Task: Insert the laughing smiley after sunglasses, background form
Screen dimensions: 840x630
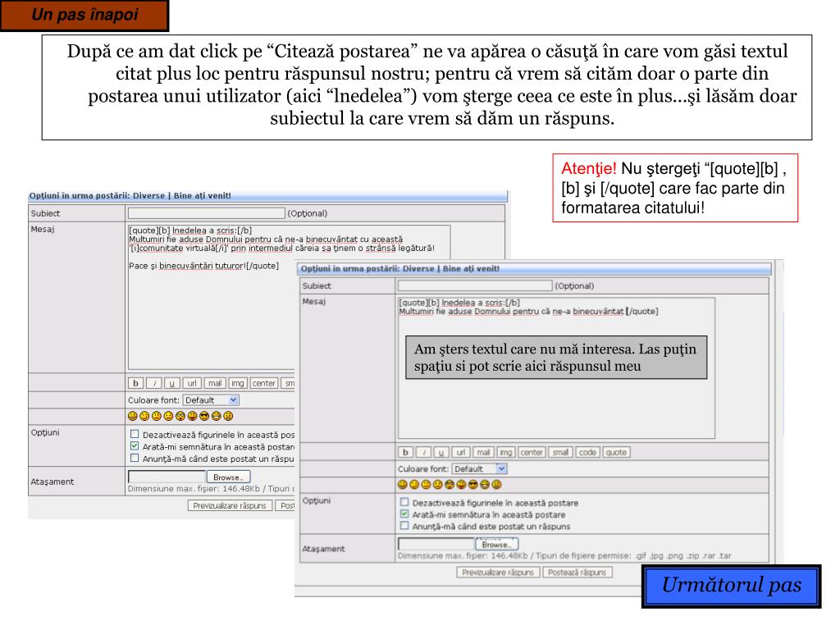Action: point(217,416)
